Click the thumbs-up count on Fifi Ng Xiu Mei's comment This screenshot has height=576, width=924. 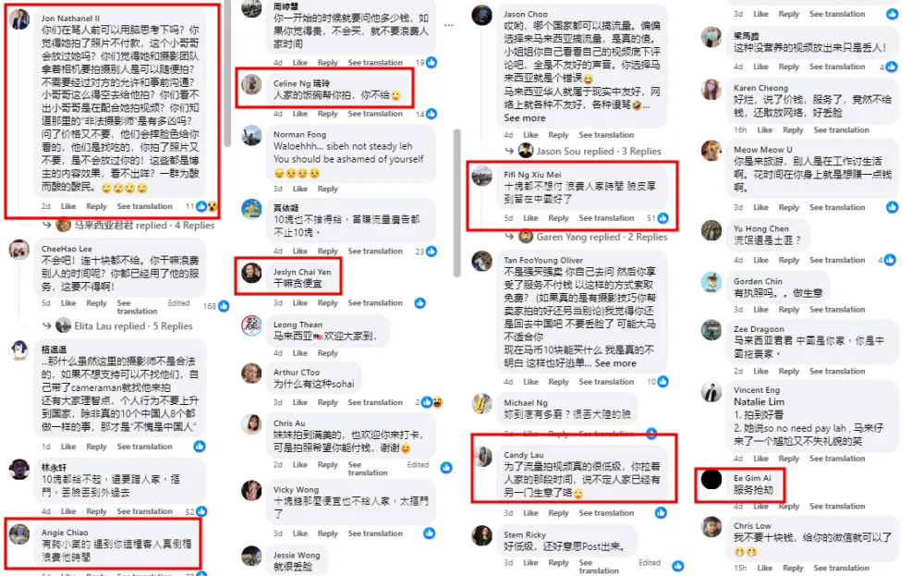click(x=658, y=218)
